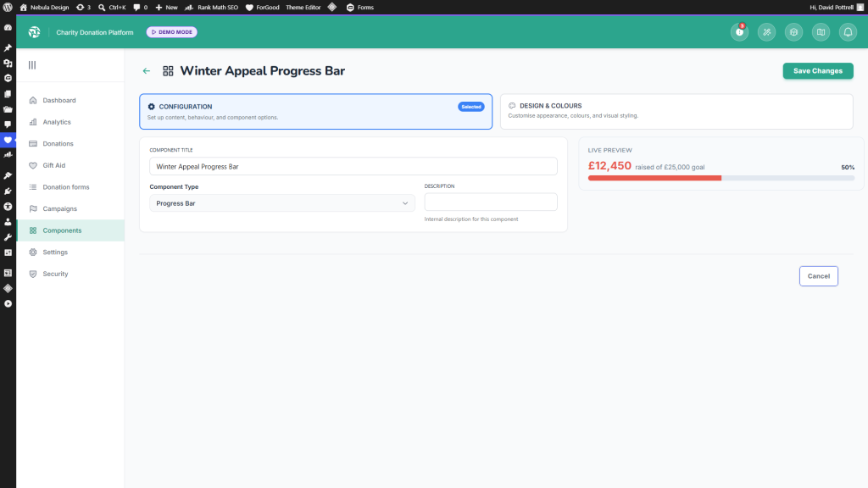Screen dimensions: 868x488
Task: Click the alerts icon with badge 3
Action: coord(739,32)
